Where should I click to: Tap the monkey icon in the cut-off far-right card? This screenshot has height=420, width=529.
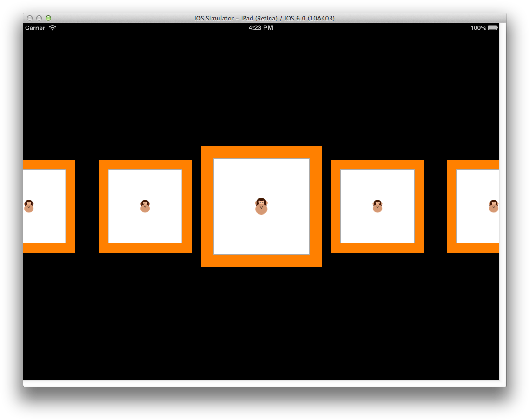click(x=494, y=206)
